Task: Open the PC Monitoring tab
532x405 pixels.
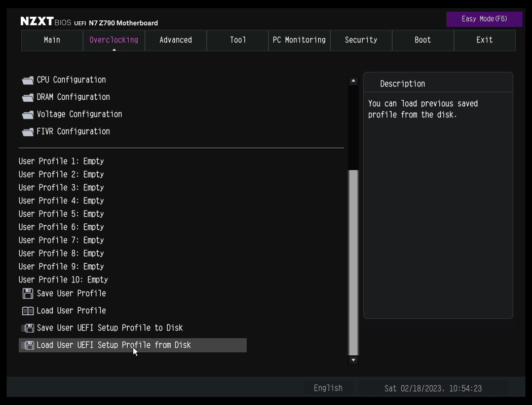Action: 299,40
